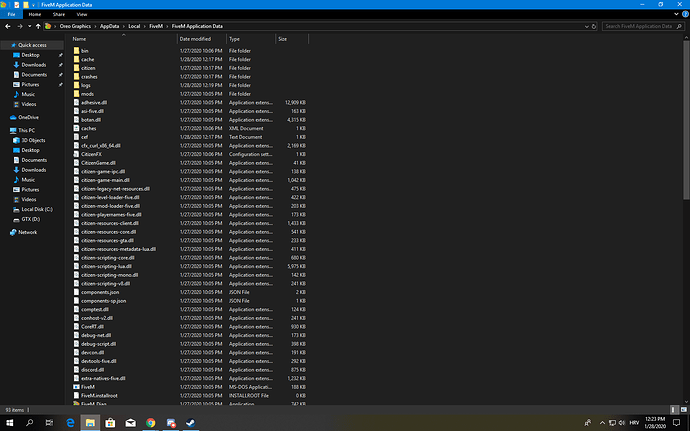Sort by Date modified column header
Viewport: 690px width, 431px height.
202,39
